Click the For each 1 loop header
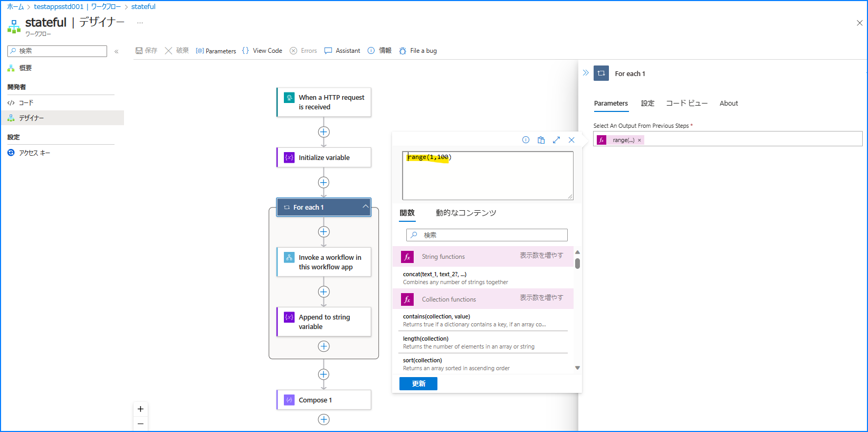The height and width of the screenshot is (432, 868). coord(324,207)
